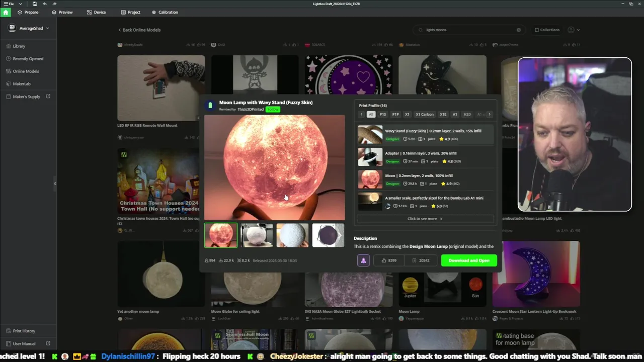Open Recently Opened in the sidebar
Screen dimensions: 644x362
point(25,59)
